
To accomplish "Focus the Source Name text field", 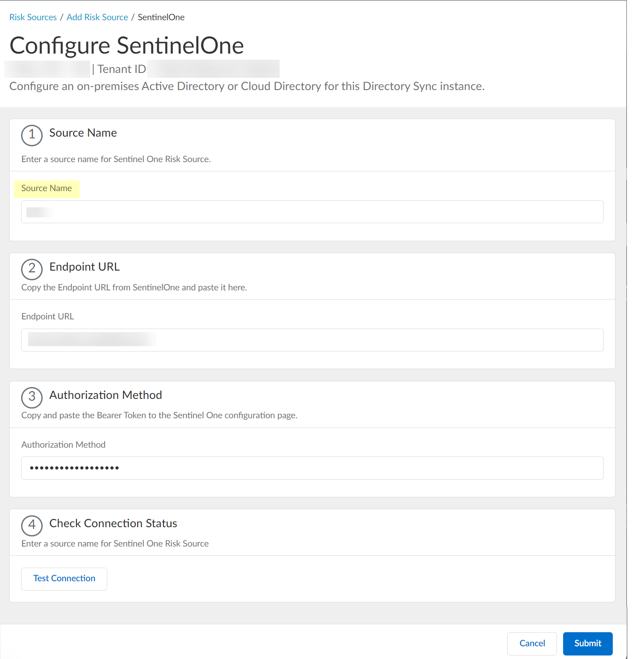I will coord(312,212).
